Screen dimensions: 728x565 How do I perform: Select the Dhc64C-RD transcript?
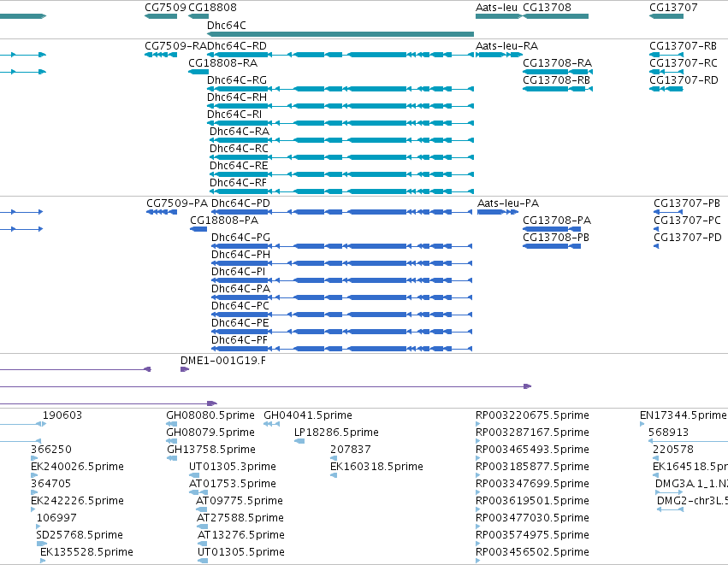(x=340, y=55)
